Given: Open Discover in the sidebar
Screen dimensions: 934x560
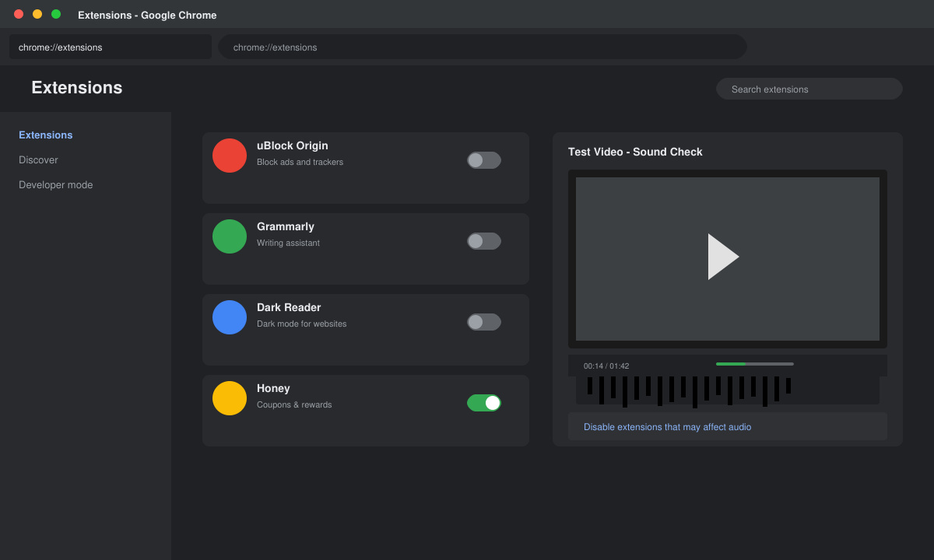Looking at the screenshot, I should point(38,160).
